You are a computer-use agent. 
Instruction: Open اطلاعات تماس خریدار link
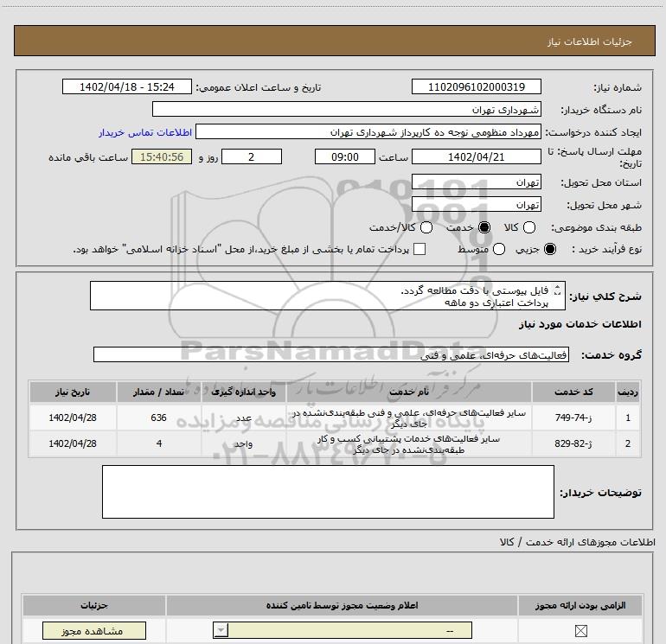tap(145, 132)
